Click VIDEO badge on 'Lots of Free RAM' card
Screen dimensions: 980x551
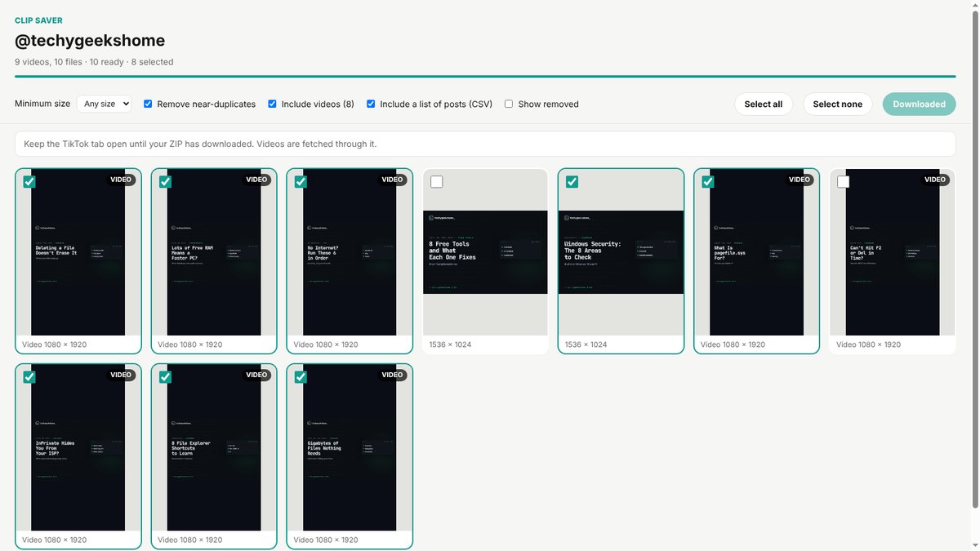256,180
